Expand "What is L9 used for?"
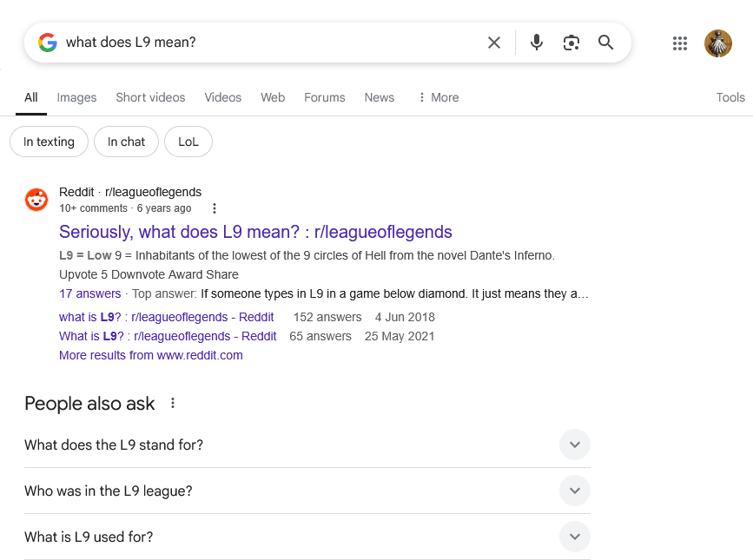Image resolution: width=753 pixels, height=560 pixels. [307, 537]
